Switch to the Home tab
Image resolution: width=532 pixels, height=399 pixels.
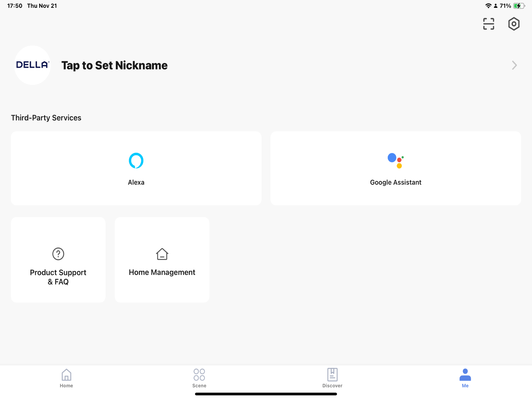pos(66,378)
